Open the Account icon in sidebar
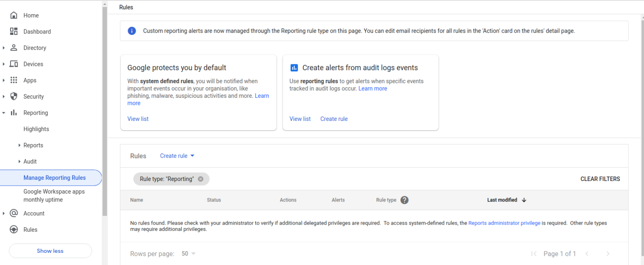This screenshot has height=265, width=644. tap(14, 213)
